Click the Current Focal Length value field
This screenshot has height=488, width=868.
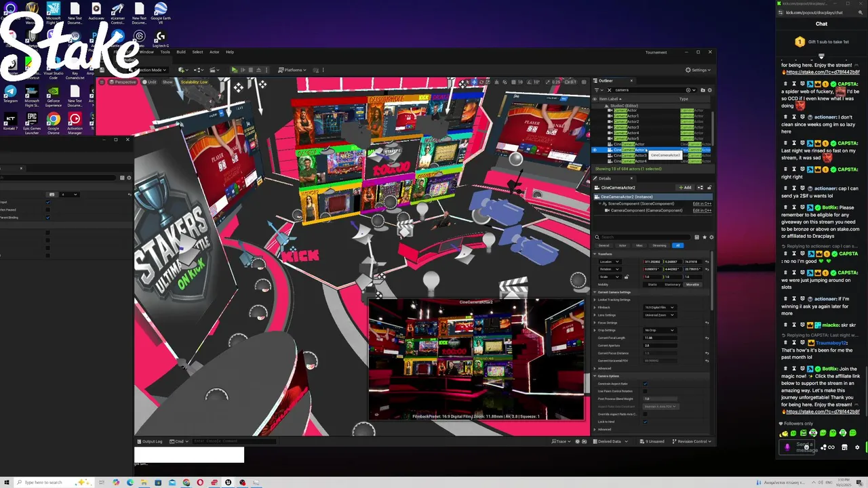coord(660,338)
